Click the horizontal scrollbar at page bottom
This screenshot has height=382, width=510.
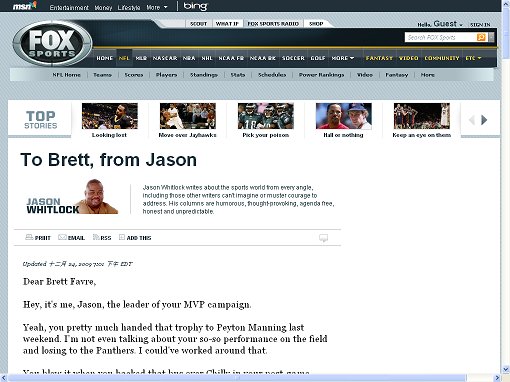click(x=237, y=378)
